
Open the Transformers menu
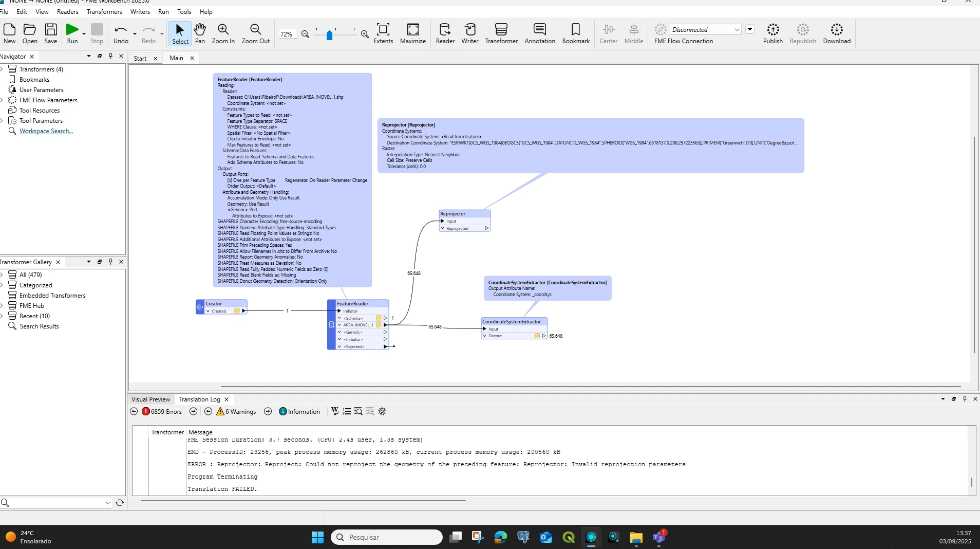coord(104,11)
